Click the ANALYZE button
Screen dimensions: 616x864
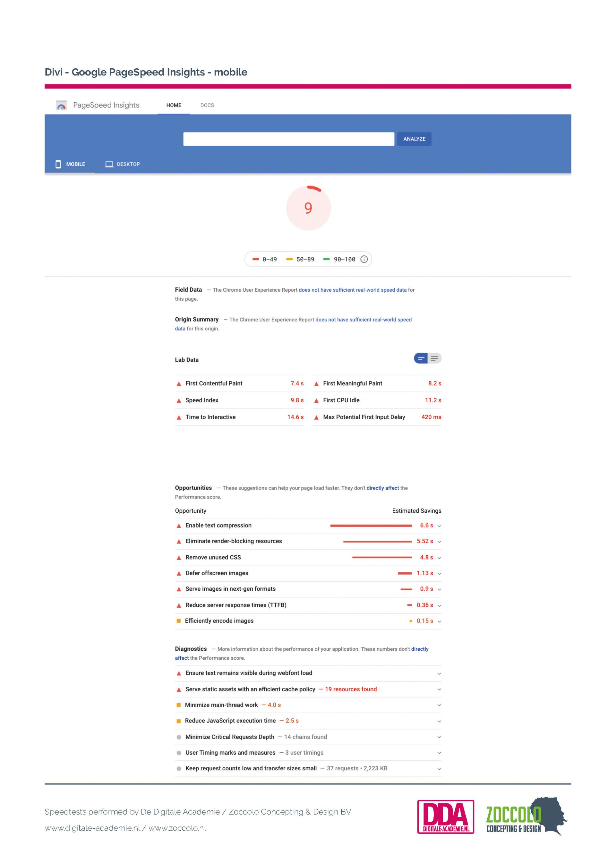[414, 139]
